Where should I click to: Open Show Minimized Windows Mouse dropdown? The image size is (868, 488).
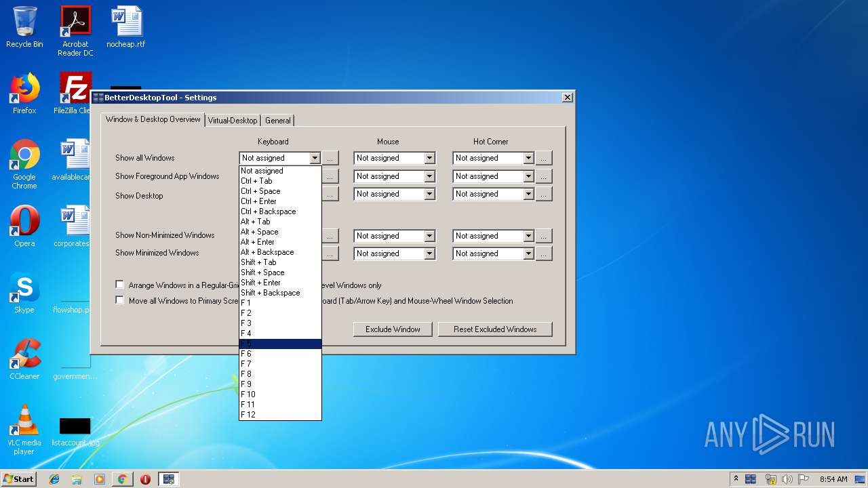point(429,253)
